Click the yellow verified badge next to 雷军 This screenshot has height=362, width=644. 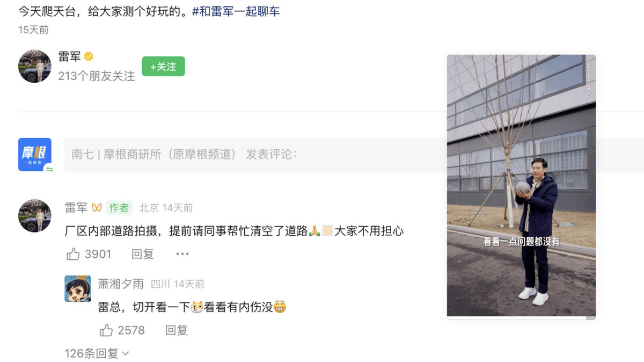[x=89, y=56]
